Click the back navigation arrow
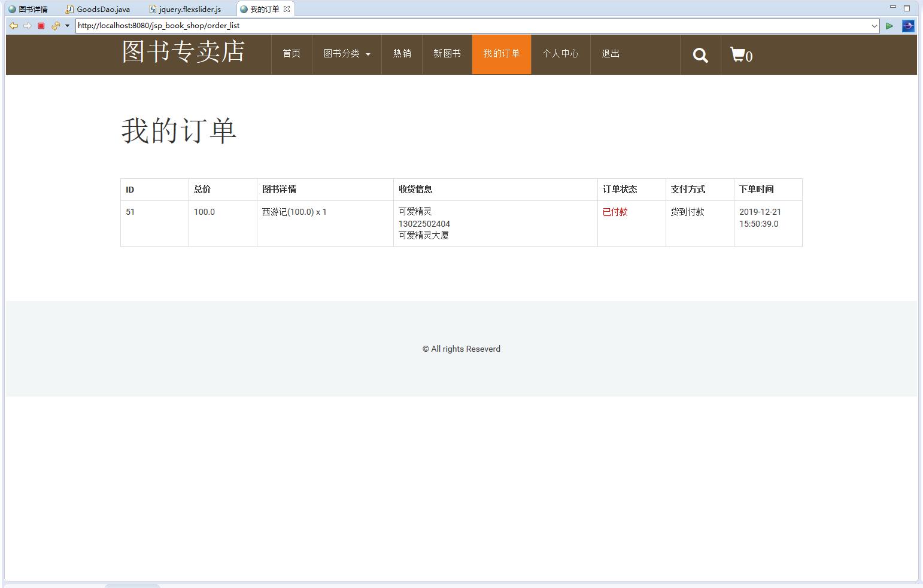 click(13, 26)
